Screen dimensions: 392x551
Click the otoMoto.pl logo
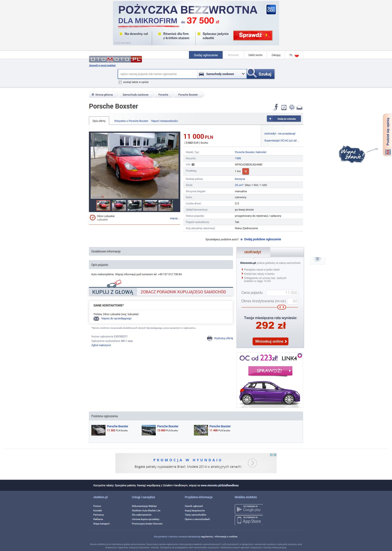pos(115,59)
